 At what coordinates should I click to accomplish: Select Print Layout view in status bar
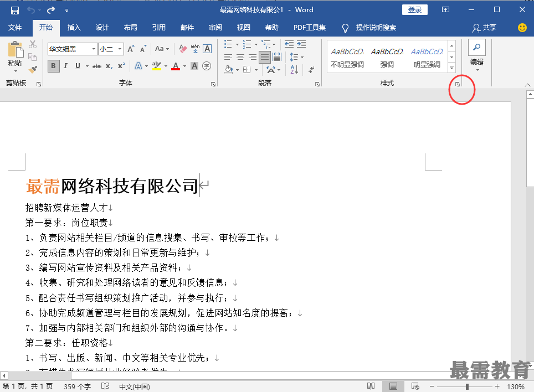393,386
